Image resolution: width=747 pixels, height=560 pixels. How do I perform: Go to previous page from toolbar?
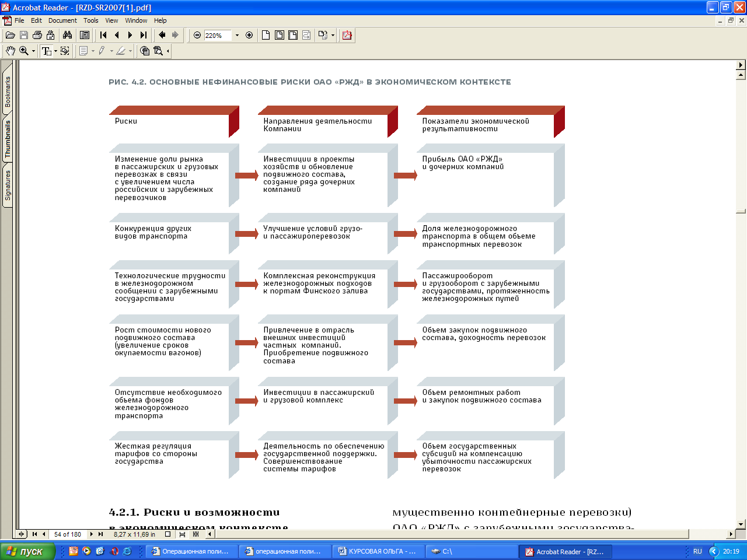pos(117,35)
